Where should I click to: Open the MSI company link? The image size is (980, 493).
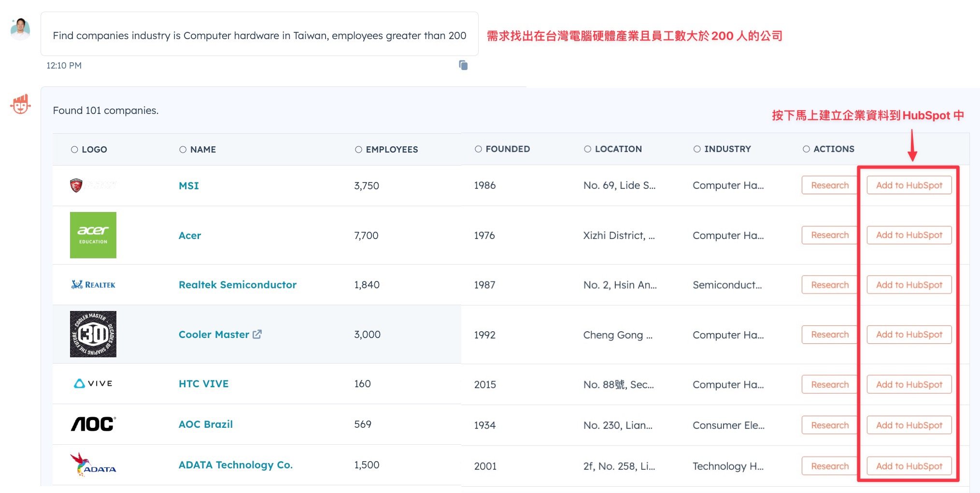[189, 185]
